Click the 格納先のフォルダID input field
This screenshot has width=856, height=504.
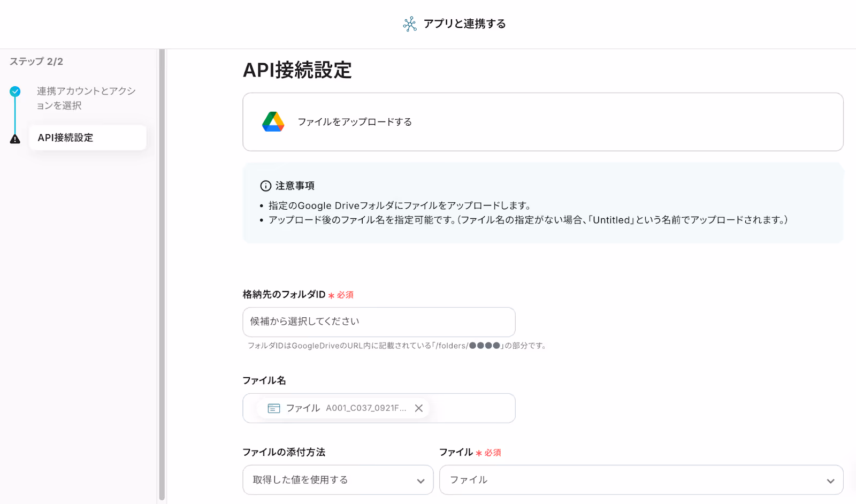(379, 322)
